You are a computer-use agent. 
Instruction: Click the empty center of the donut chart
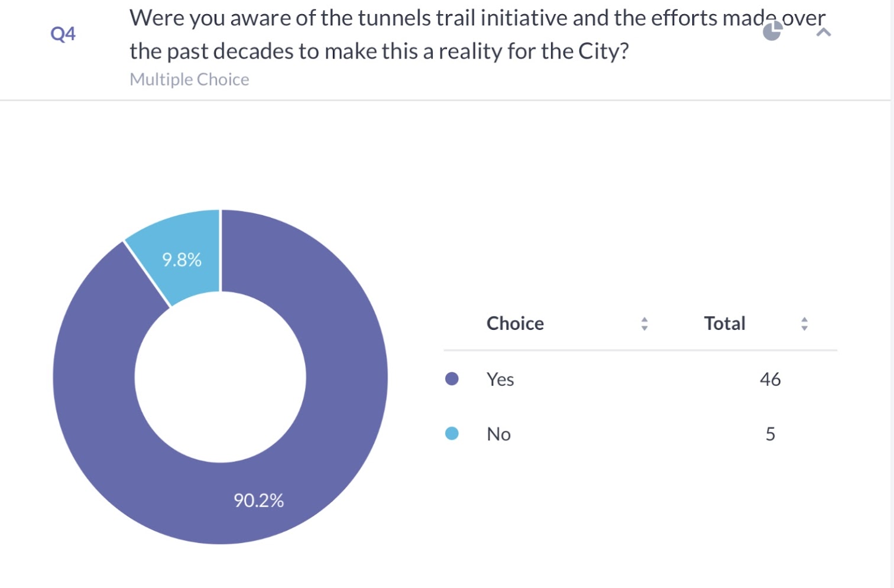(x=220, y=377)
